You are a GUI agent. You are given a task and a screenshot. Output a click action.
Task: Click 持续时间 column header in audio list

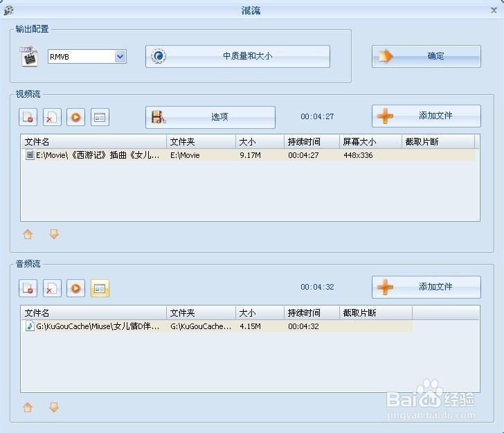point(312,312)
